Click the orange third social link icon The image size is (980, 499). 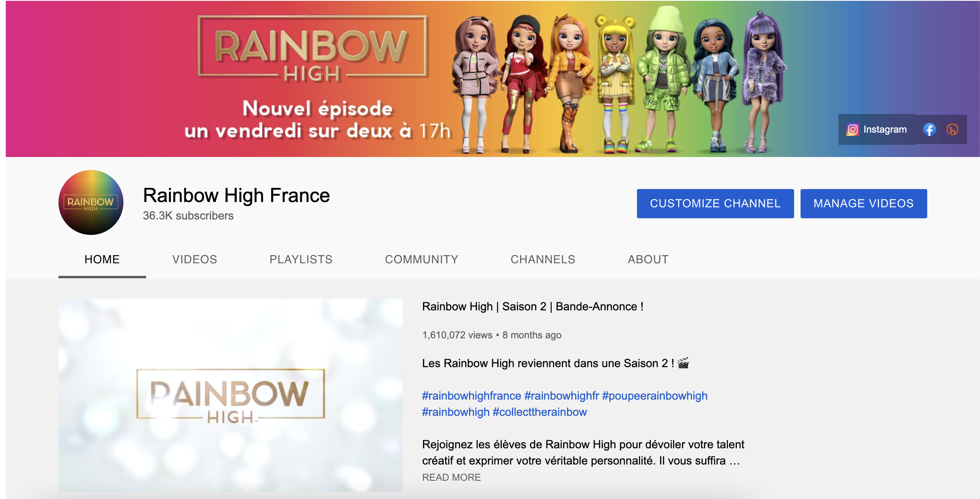tap(952, 129)
